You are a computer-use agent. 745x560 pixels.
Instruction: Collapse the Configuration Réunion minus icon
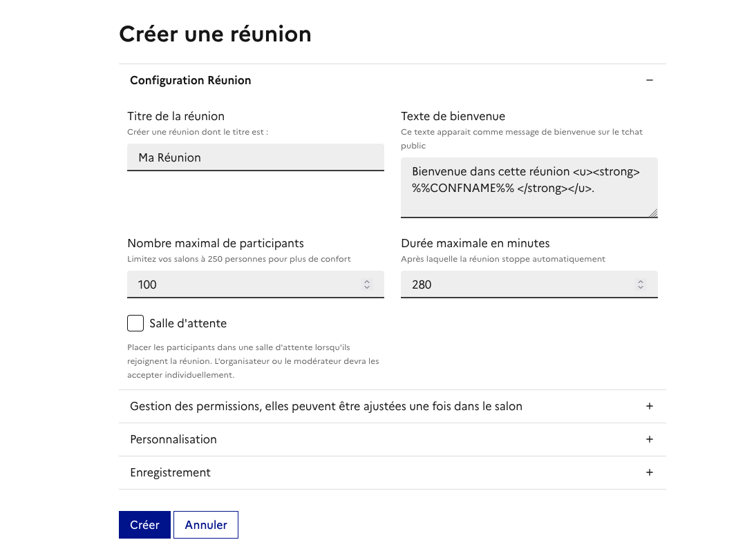click(649, 80)
